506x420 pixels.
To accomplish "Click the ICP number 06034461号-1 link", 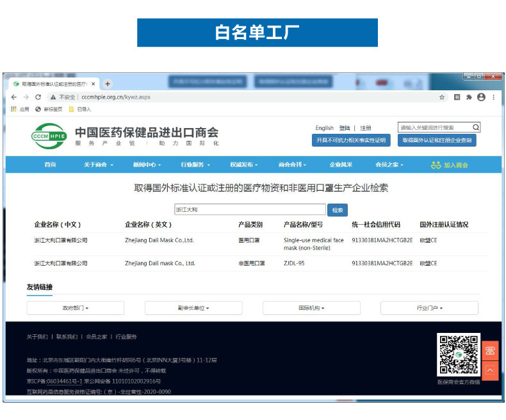I will coord(65,382).
